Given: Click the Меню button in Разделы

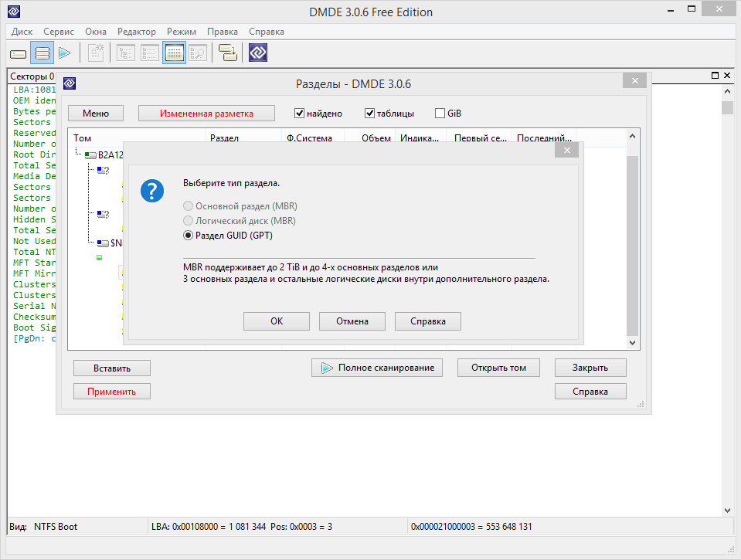Looking at the screenshot, I should pos(96,114).
